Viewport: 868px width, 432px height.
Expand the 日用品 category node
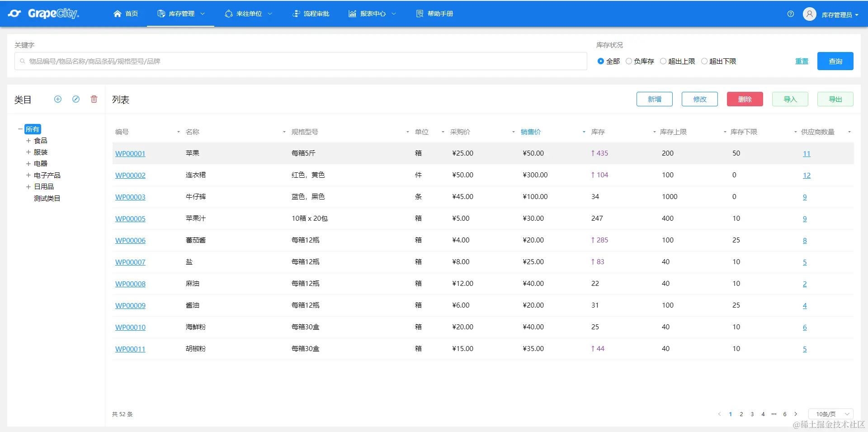[28, 186]
